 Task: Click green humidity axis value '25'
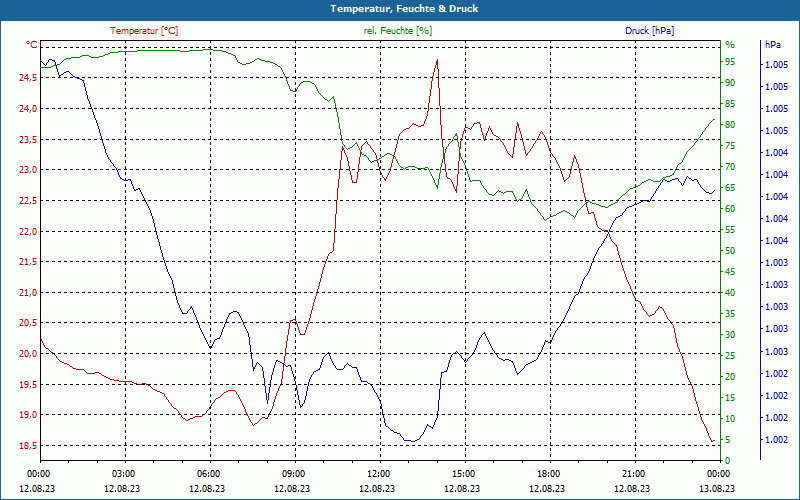[x=730, y=356]
